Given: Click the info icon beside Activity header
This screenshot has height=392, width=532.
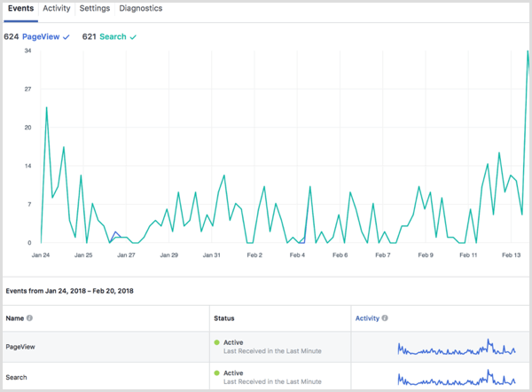Looking at the screenshot, I should click(x=385, y=318).
